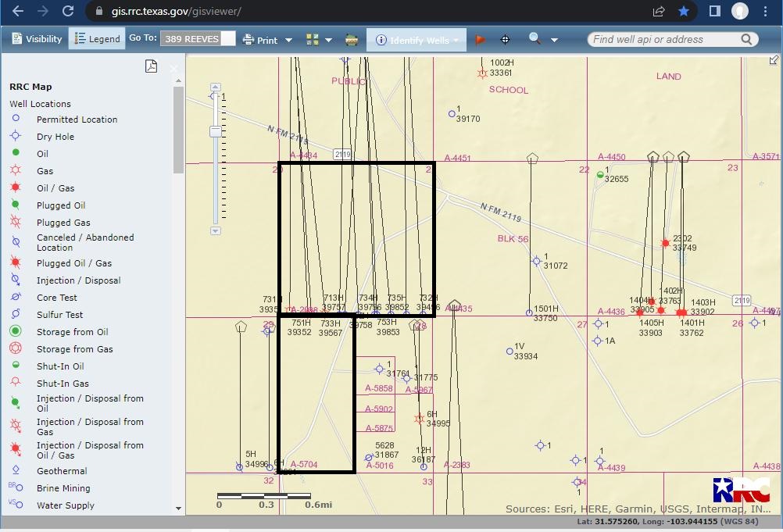
Task: Bookmark page with the star icon
Action: coord(684,11)
